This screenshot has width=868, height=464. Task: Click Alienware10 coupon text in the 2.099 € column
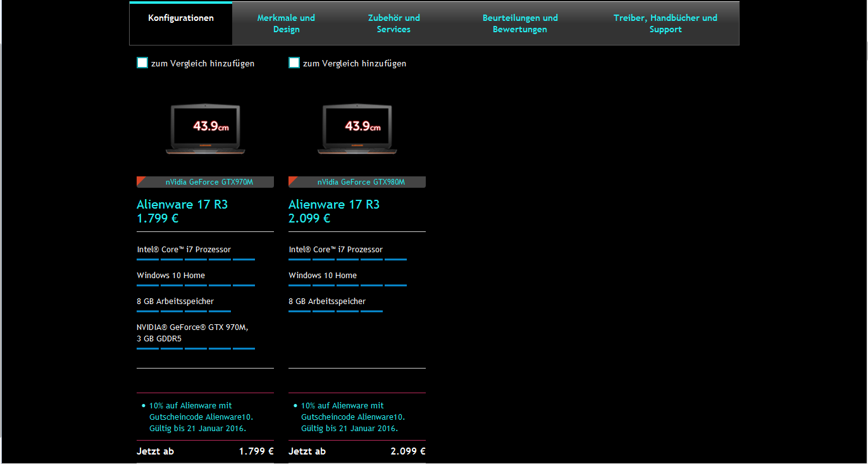pos(352,417)
